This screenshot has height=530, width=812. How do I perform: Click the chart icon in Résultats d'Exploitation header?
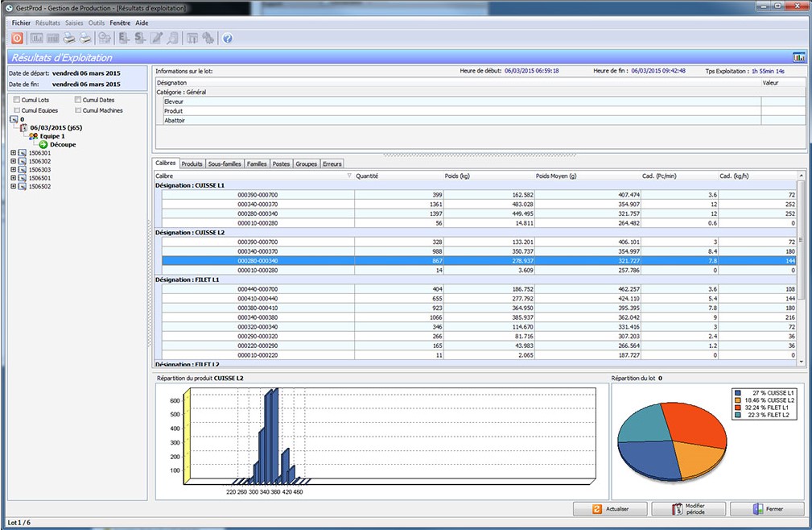point(798,58)
